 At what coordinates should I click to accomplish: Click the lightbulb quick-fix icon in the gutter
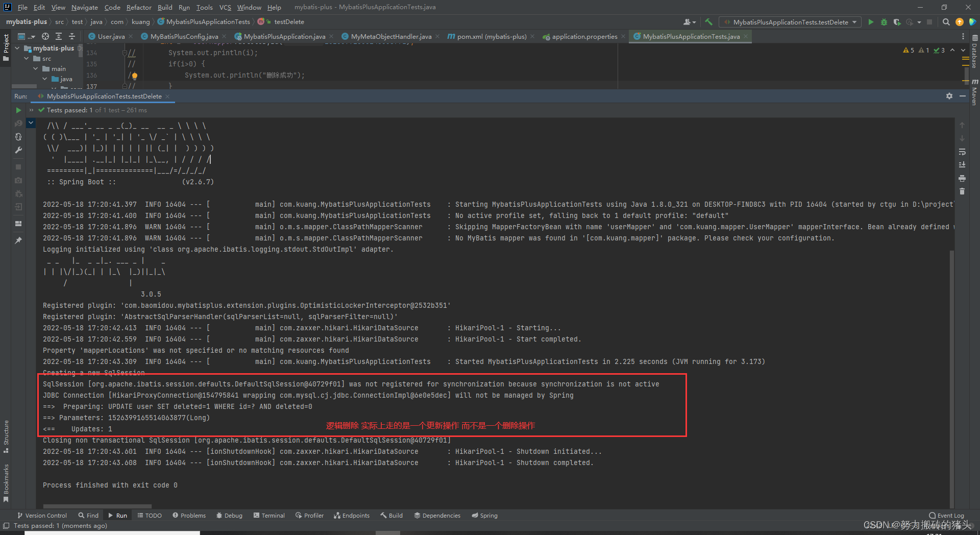click(135, 76)
